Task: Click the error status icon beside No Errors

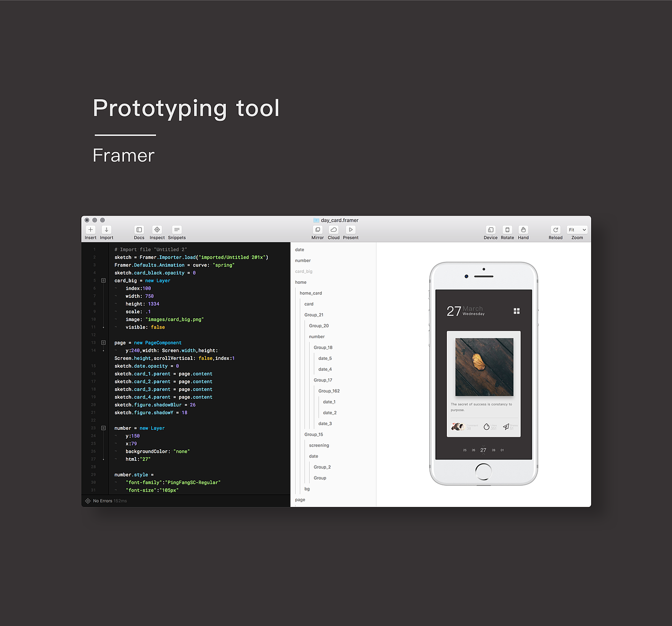Action: pos(88,501)
